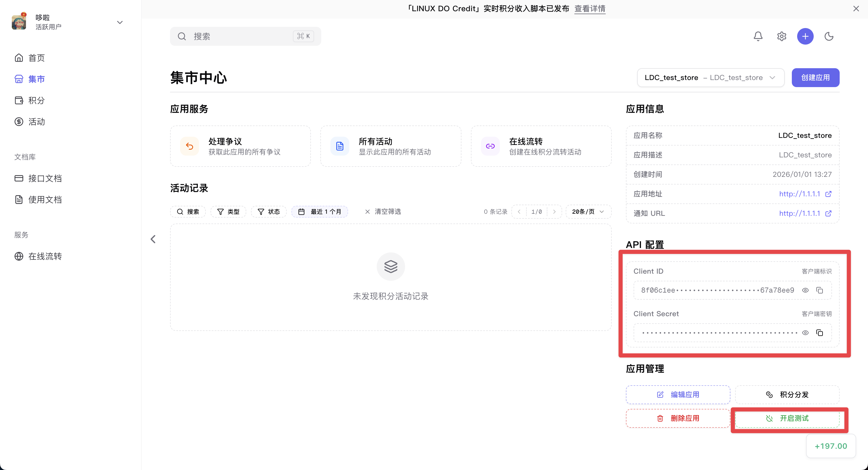Screen dimensions: 868x470
Task: Click the 创建应用 button
Action: tap(815, 77)
